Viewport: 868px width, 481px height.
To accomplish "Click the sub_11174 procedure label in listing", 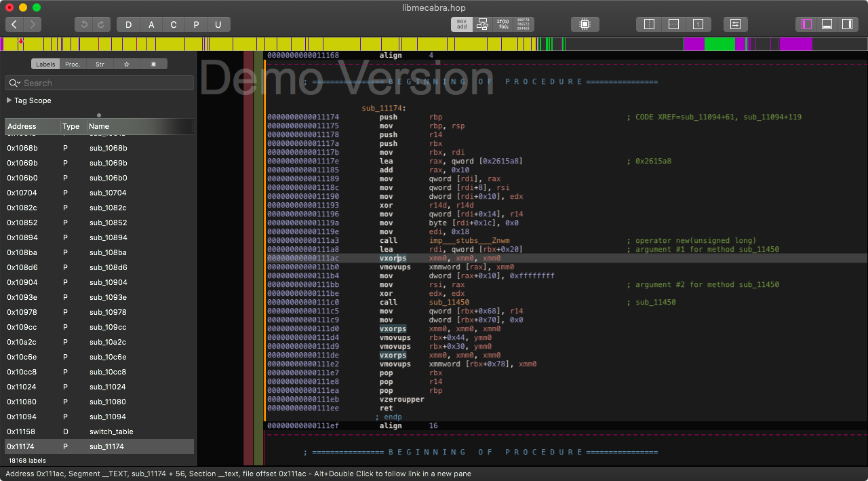I will point(384,109).
